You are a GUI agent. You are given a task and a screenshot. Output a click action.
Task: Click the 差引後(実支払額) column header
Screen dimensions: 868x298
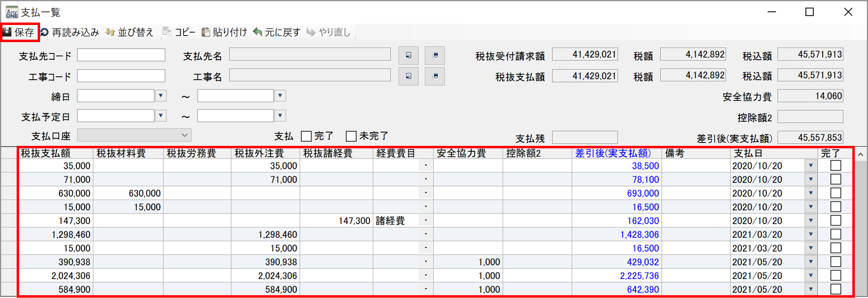[613, 154]
